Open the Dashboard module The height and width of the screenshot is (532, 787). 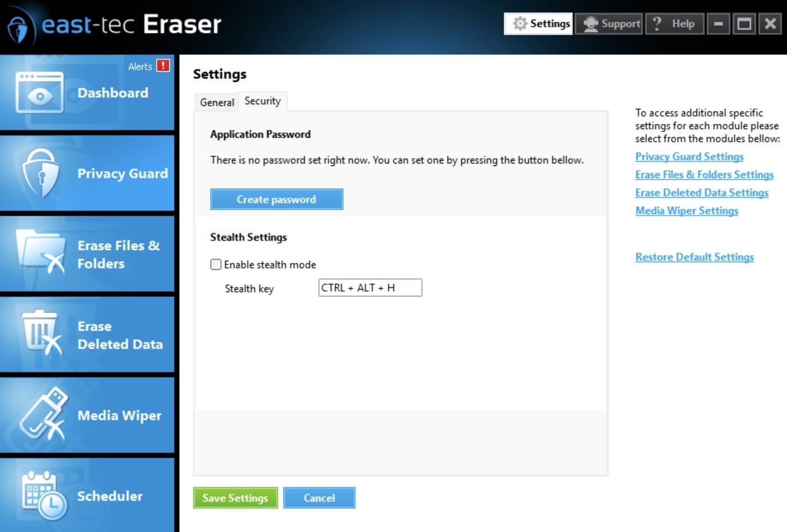[87, 93]
